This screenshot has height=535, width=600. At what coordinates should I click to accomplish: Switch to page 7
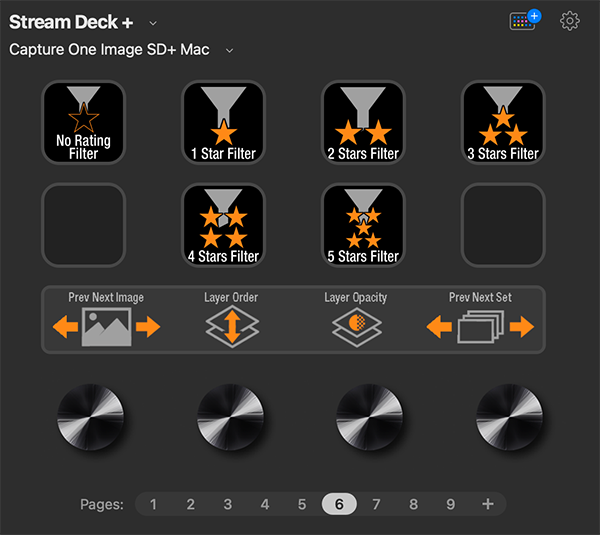tap(377, 504)
